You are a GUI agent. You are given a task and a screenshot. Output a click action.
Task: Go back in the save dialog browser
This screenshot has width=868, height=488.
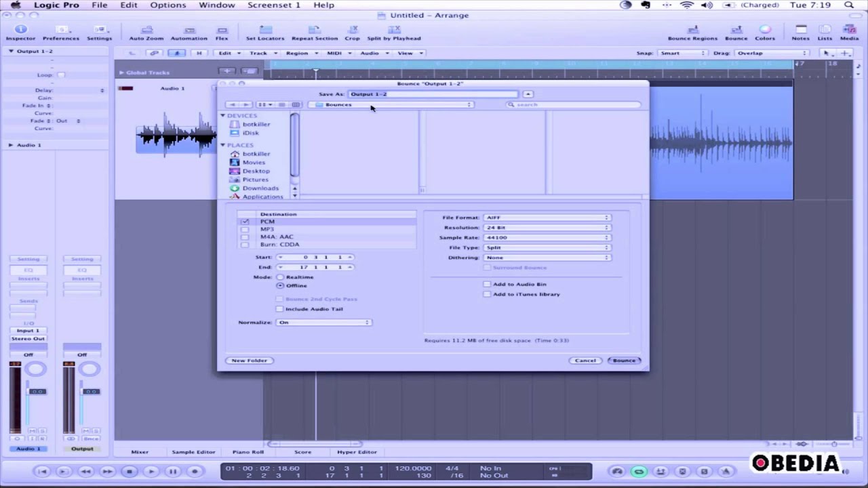point(233,104)
